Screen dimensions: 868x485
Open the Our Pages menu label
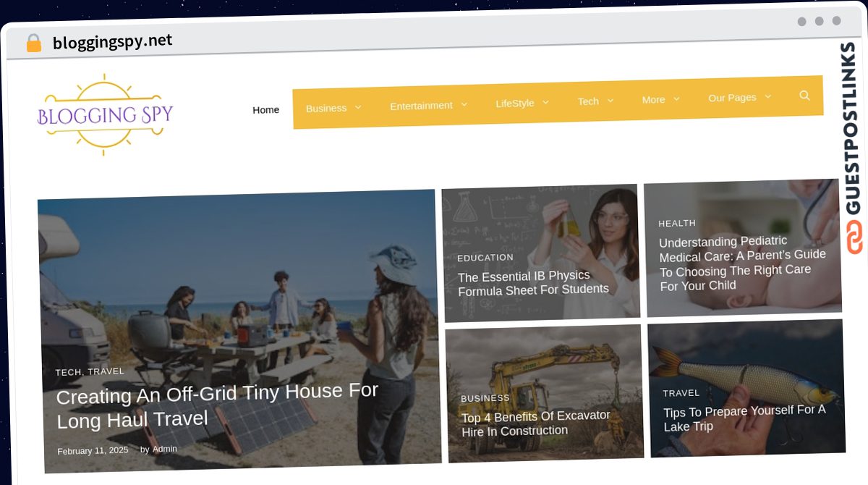coord(732,98)
